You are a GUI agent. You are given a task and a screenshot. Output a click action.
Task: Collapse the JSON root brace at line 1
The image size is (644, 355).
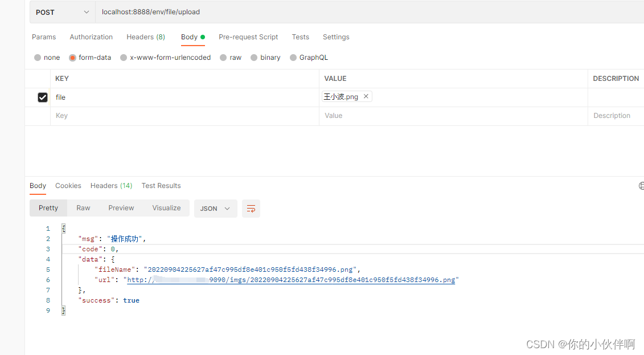pos(63,228)
